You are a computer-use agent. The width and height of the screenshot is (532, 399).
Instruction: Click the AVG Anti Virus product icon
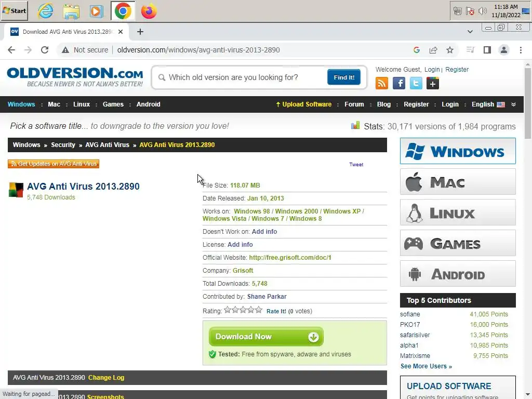(x=16, y=190)
